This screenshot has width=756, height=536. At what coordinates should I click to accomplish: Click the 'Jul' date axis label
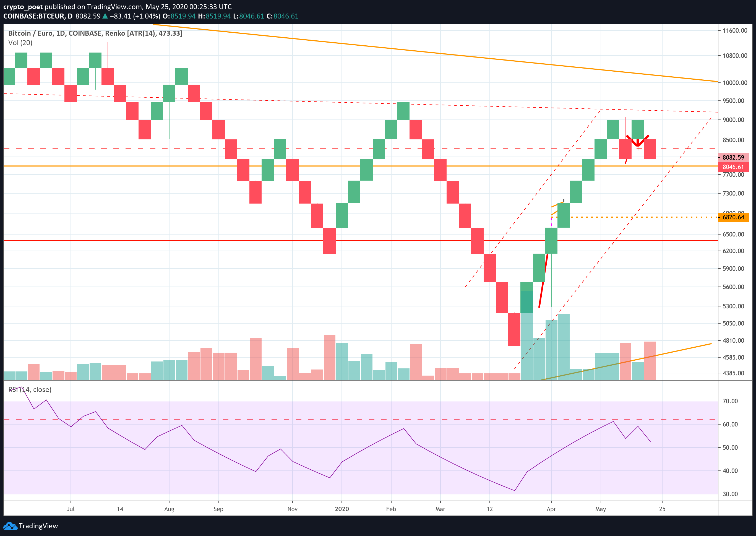coord(71,509)
